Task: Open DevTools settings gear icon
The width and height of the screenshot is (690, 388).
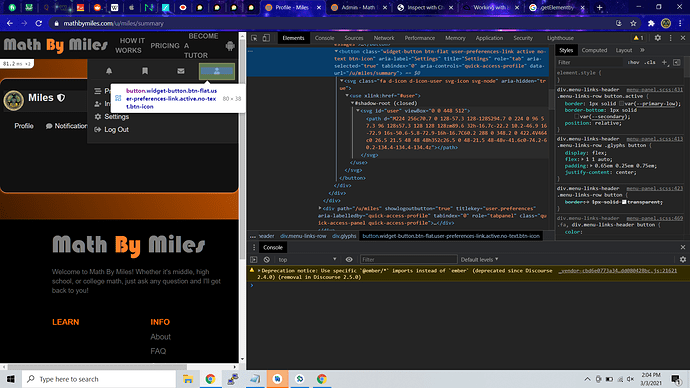Action: pyautogui.click(x=657, y=38)
